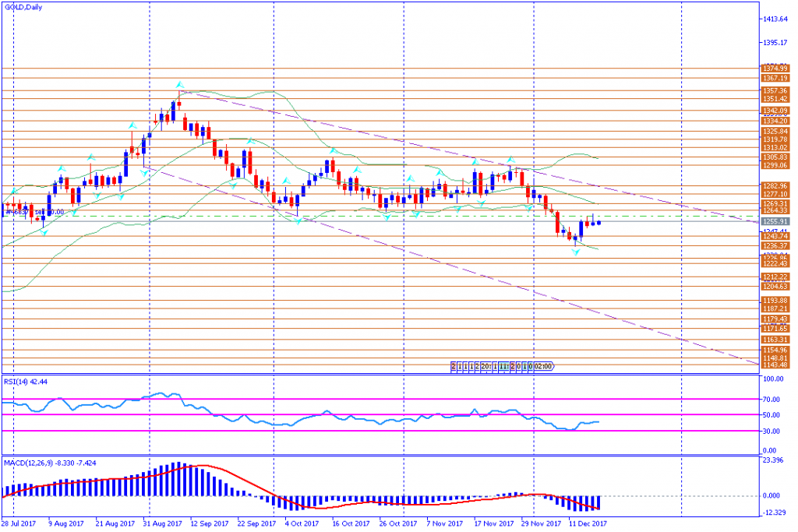Click the GOLD,Daily chart title
The height and width of the screenshot is (532, 798).
[x=23, y=7]
